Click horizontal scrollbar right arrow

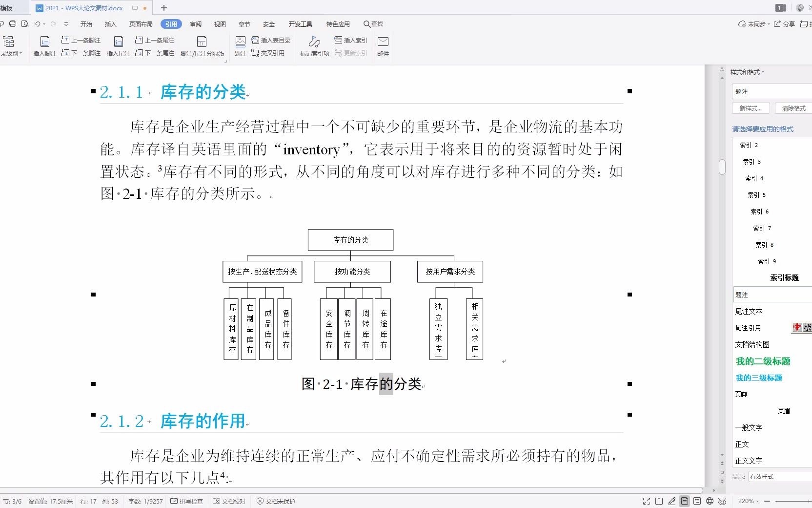714,490
